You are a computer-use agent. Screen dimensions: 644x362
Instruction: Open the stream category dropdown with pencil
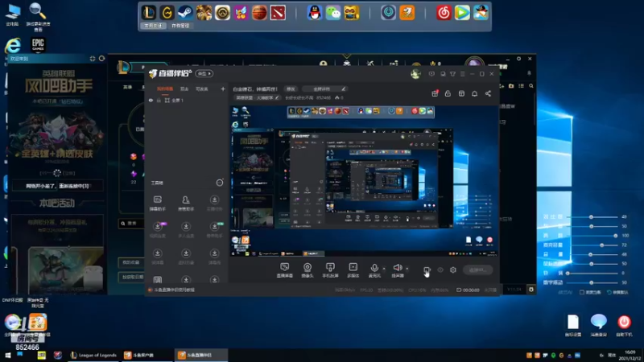(x=324, y=88)
